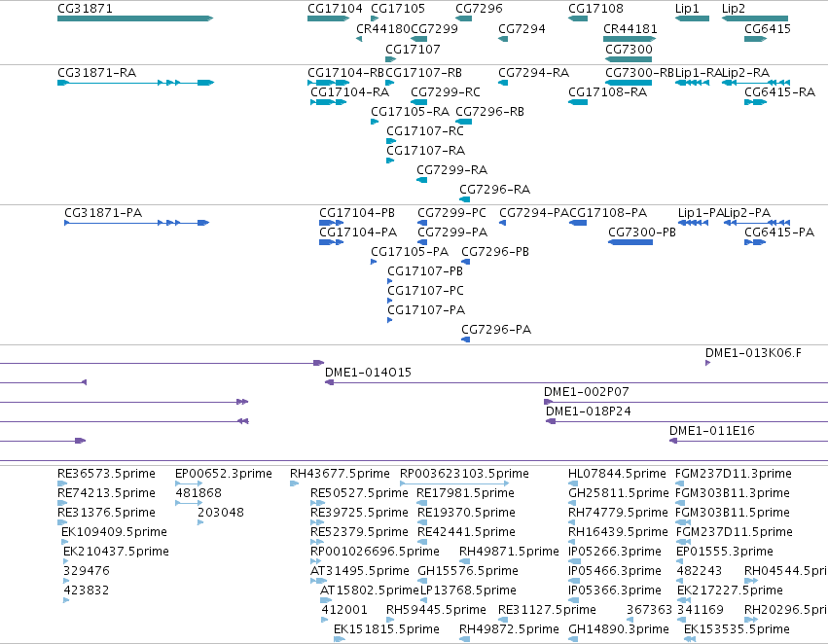Click protein CG17107-PC

click(390, 301)
